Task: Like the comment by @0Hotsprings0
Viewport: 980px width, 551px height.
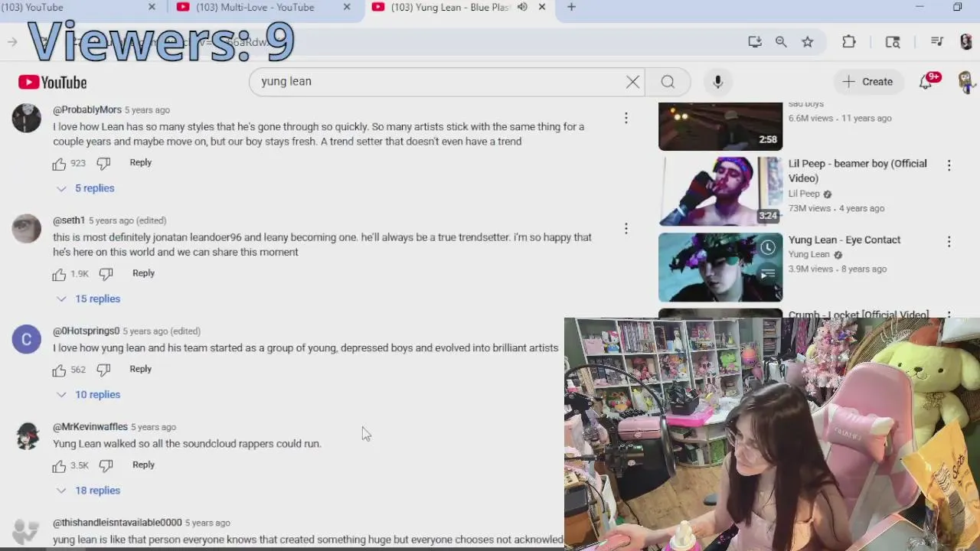Action: click(x=60, y=370)
